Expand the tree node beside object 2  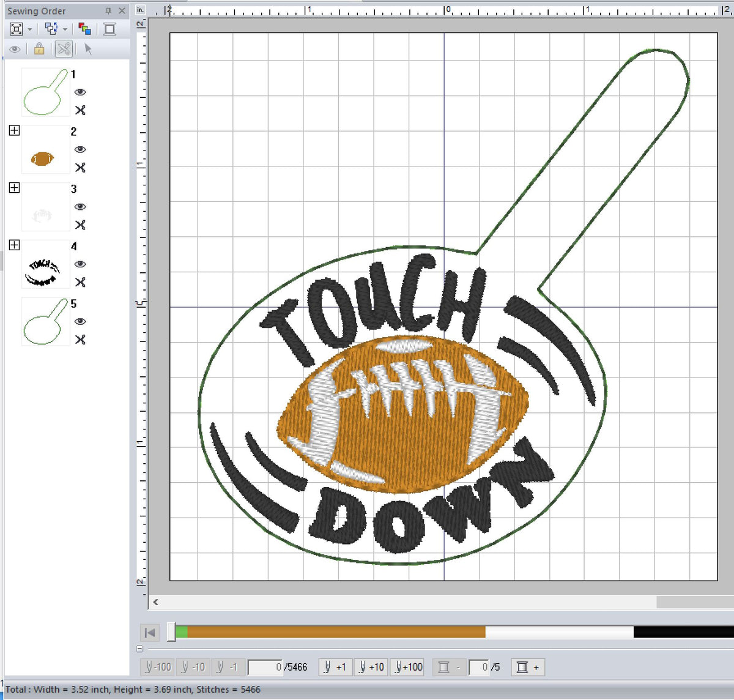14,130
